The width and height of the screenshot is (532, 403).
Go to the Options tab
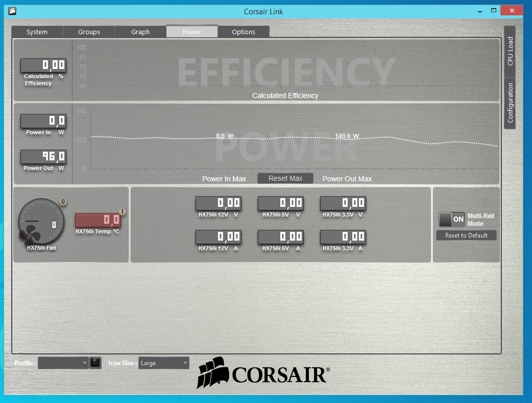click(x=244, y=32)
